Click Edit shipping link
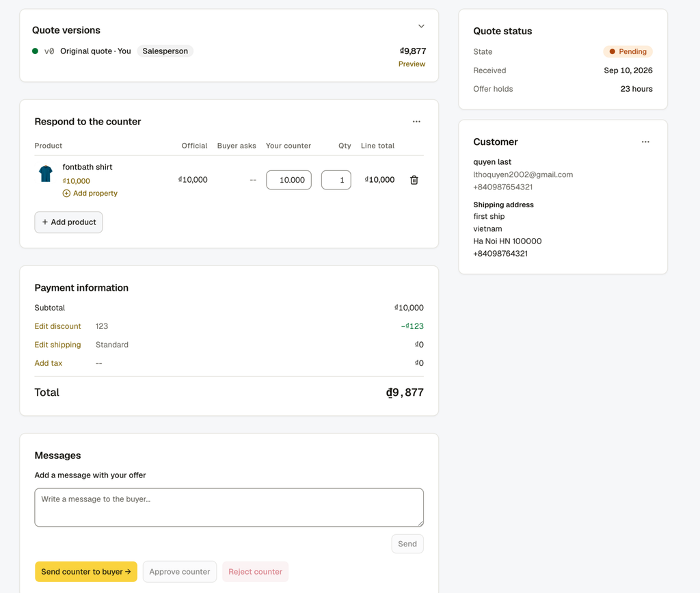 coord(57,345)
